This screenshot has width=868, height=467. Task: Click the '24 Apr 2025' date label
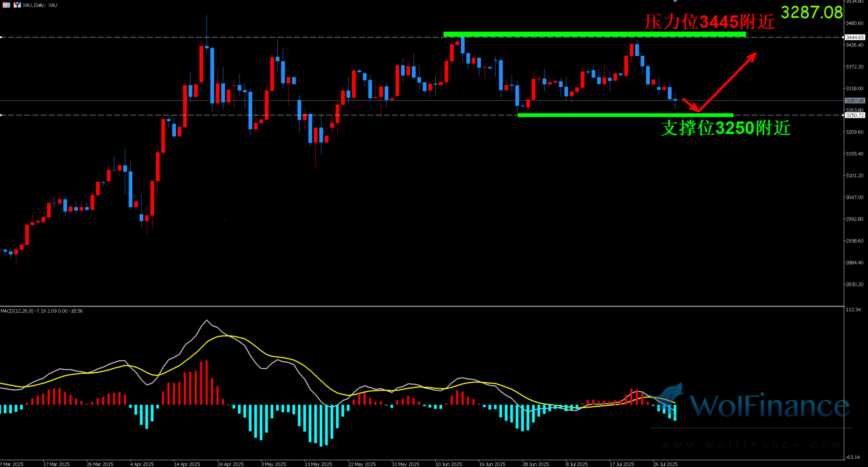pos(230,464)
